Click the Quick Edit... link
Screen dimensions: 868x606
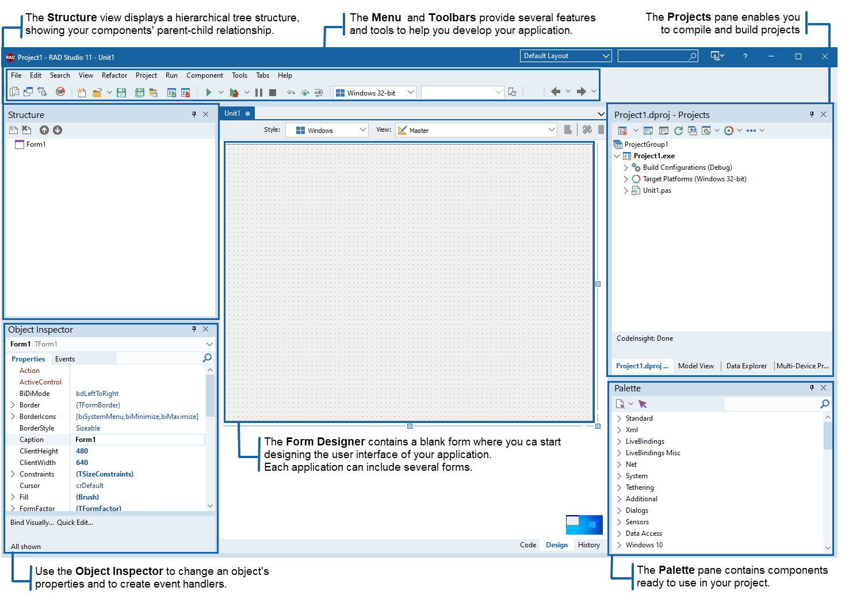pos(75,523)
